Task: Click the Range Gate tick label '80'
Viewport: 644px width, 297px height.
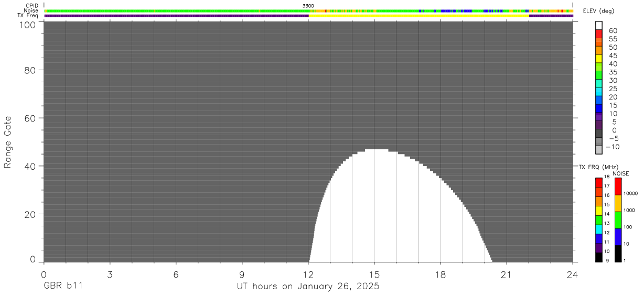Action: pyautogui.click(x=30, y=70)
